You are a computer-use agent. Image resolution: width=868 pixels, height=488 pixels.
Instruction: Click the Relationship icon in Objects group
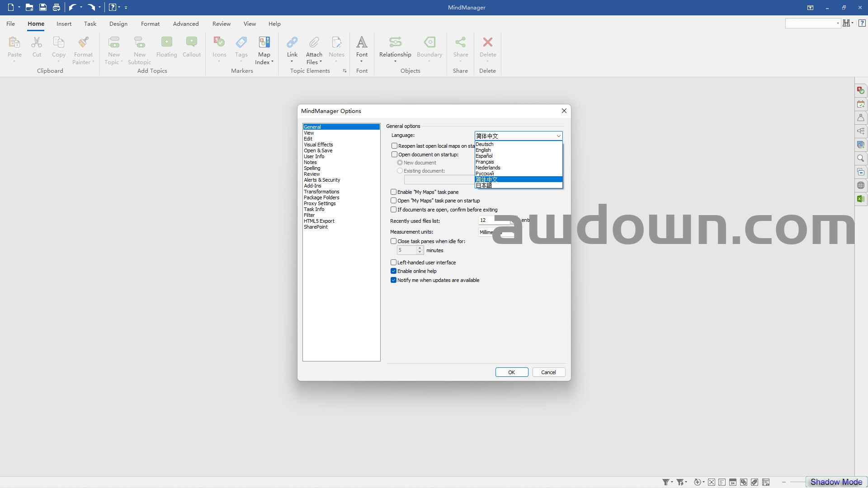pos(395,43)
